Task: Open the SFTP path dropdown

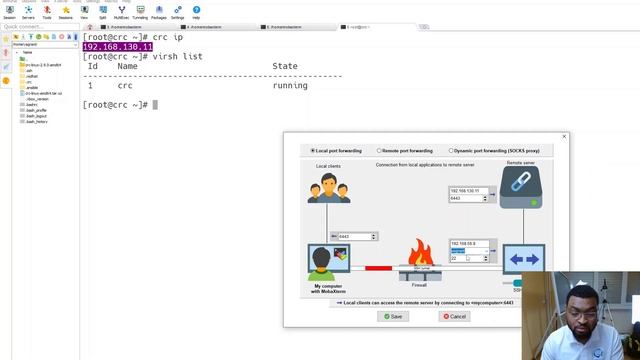Action: 76,44
